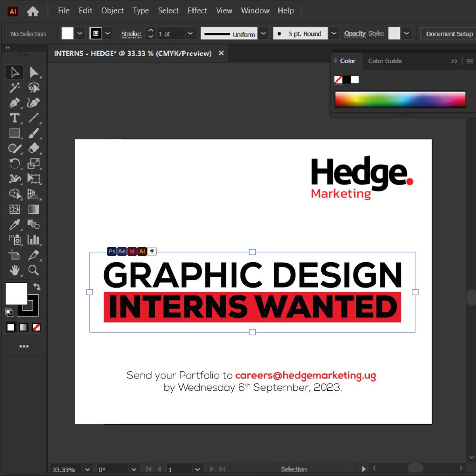The height and width of the screenshot is (476, 476).
Task: Open Uniform width profile dropdown
Action: click(x=263, y=34)
